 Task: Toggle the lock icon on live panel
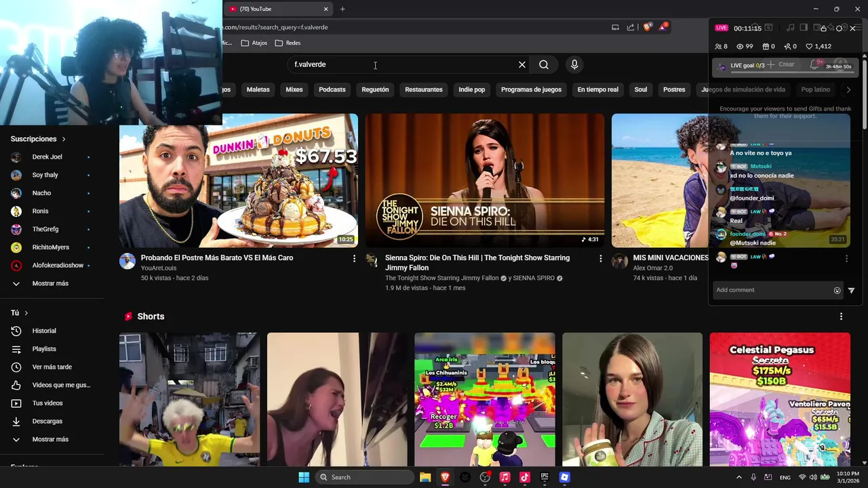point(823,28)
